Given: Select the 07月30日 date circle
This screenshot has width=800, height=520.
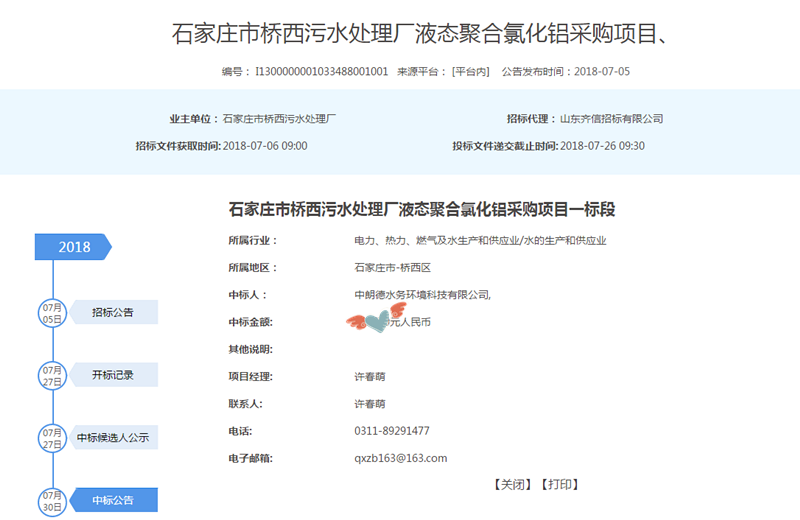Looking at the screenshot, I should tap(52, 500).
